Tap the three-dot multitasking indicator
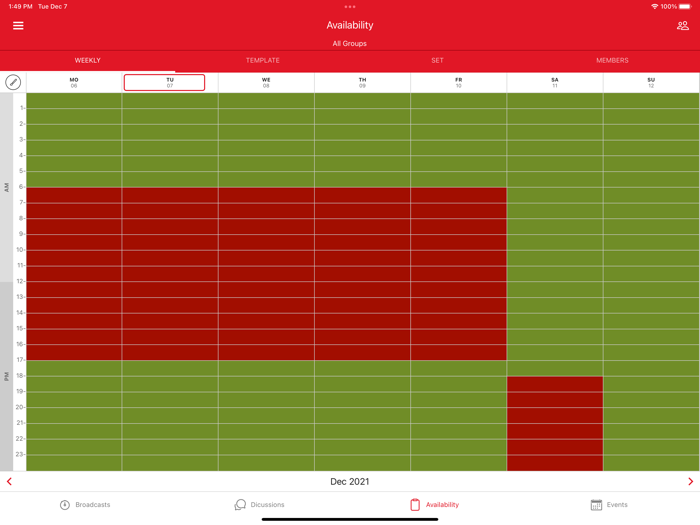The image size is (700, 525). pyautogui.click(x=350, y=7)
